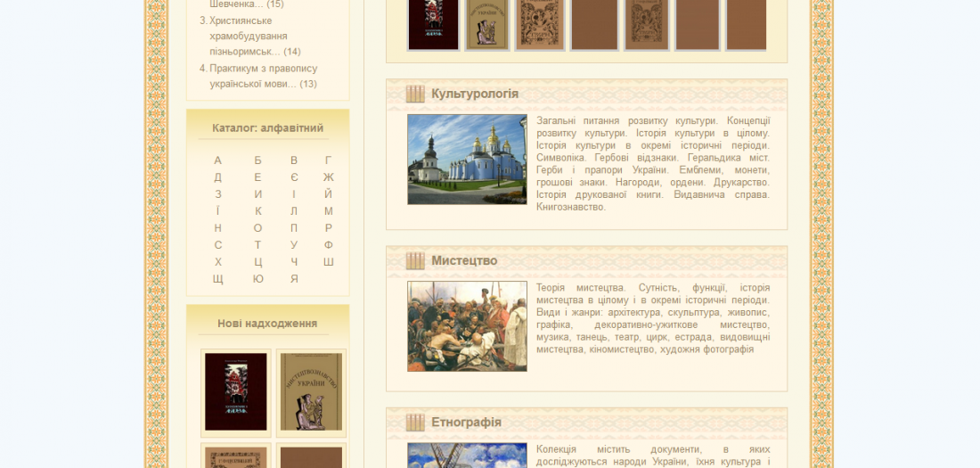Image resolution: width=980 pixels, height=468 pixels.
Task: Open the Cossacks painting in Мистецтво
Action: 467,326
